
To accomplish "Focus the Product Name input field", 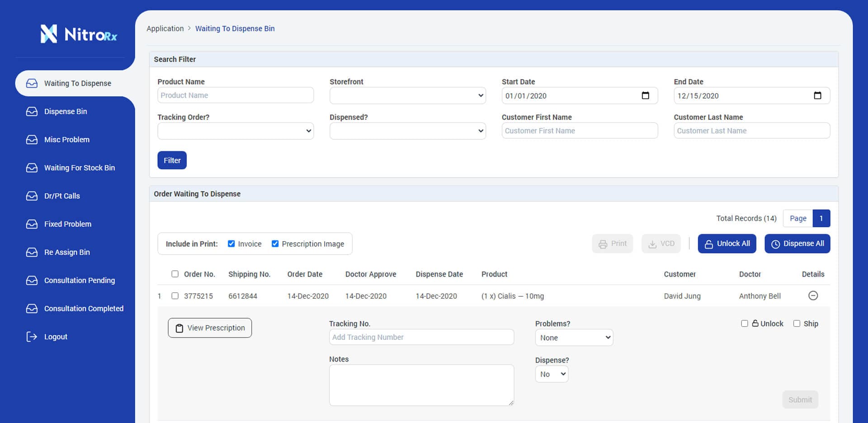I will 236,95.
